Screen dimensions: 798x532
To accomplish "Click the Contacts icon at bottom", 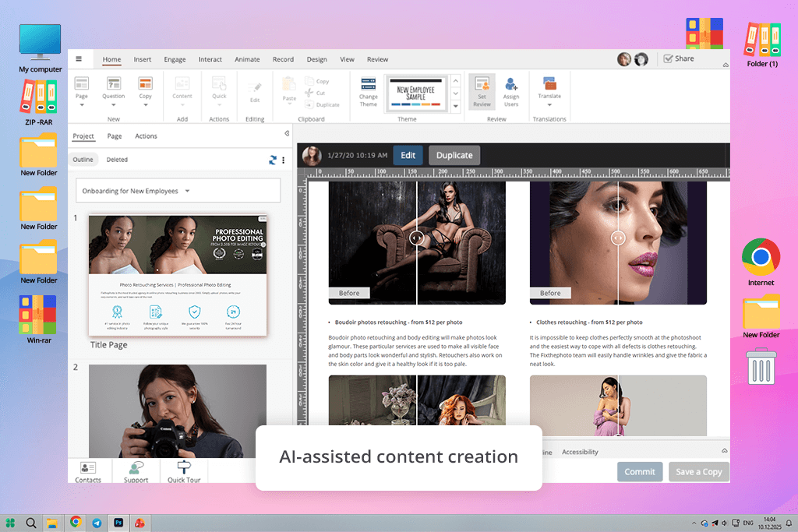I will coord(88,467).
